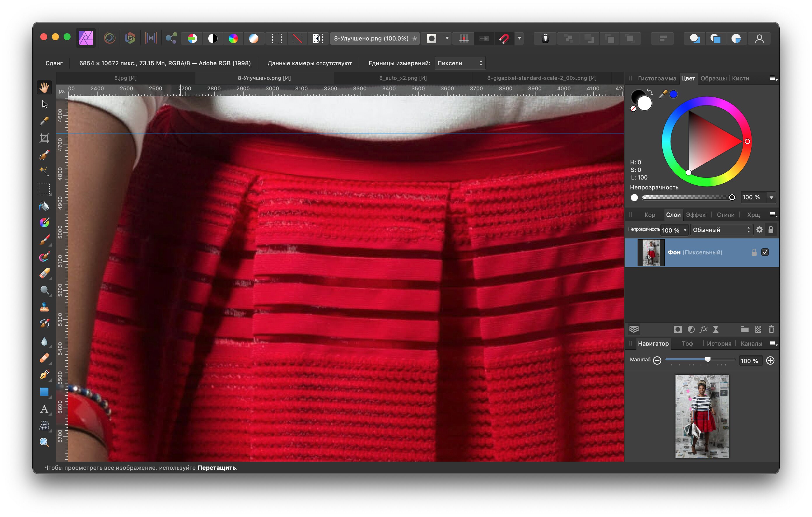The height and width of the screenshot is (517, 812).
Task: Apply Auto Levels
Action: tap(192, 38)
